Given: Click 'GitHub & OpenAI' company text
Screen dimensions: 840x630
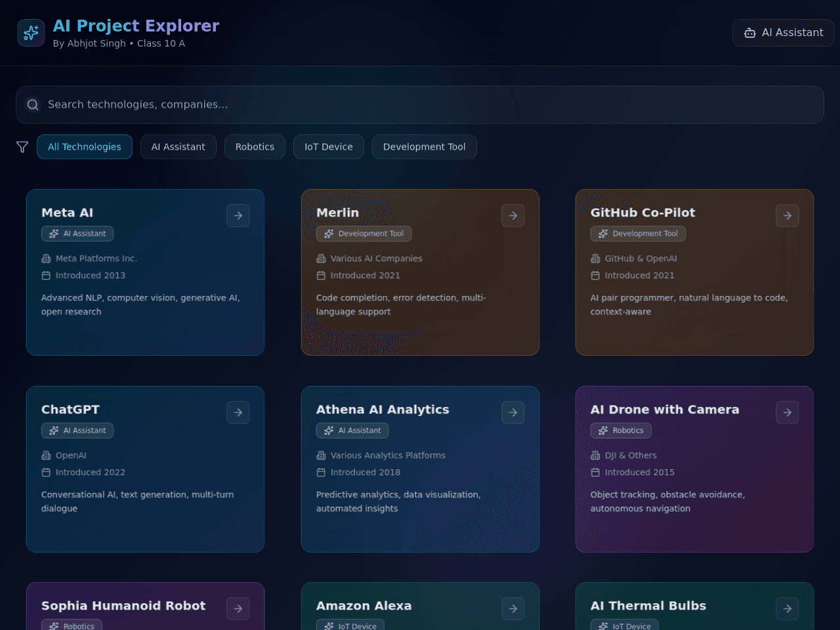Looking at the screenshot, I should pyautogui.click(x=641, y=259).
